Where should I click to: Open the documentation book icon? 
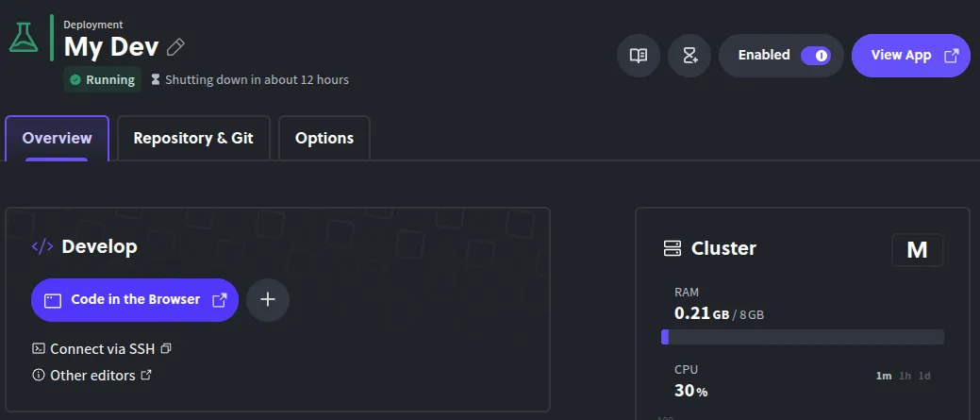639,56
